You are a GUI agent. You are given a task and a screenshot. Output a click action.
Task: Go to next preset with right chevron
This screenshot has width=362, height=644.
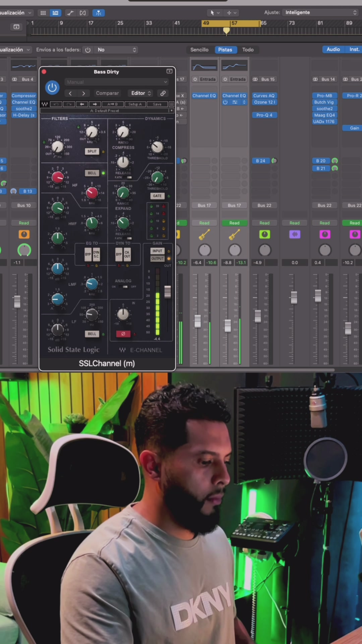point(83,93)
